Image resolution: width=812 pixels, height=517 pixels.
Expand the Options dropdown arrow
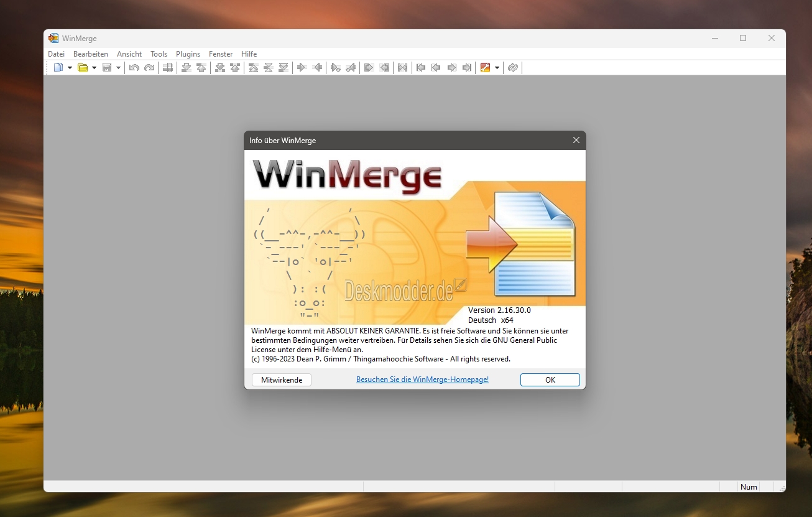[x=497, y=68]
